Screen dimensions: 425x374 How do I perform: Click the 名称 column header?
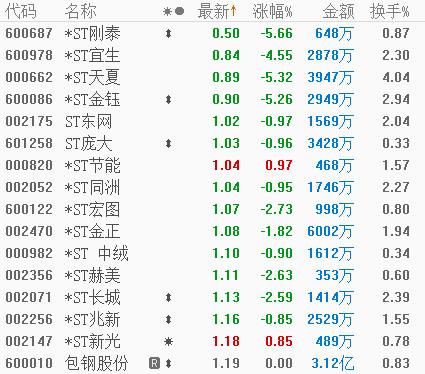81,11
